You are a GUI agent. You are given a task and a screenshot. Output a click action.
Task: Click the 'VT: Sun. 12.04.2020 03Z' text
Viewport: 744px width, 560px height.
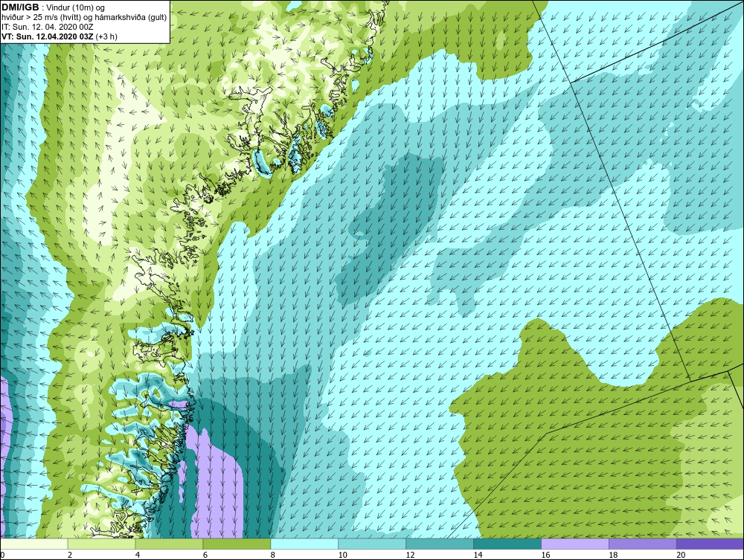[x=48, y=36]
